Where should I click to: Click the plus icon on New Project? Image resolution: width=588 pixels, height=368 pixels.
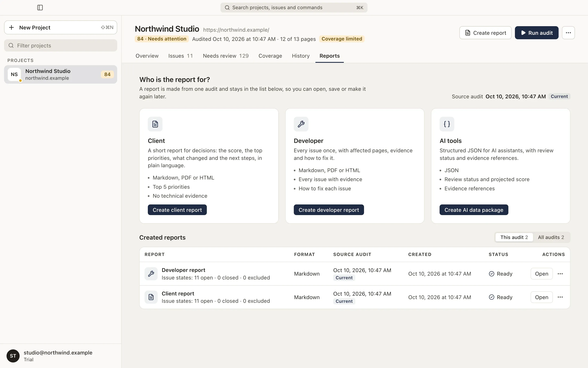(11, 28)
